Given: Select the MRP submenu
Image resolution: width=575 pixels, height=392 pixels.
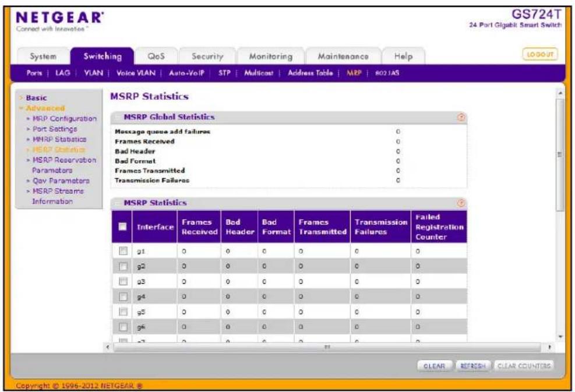Looking at the screenshot, I should click(354, 73).
